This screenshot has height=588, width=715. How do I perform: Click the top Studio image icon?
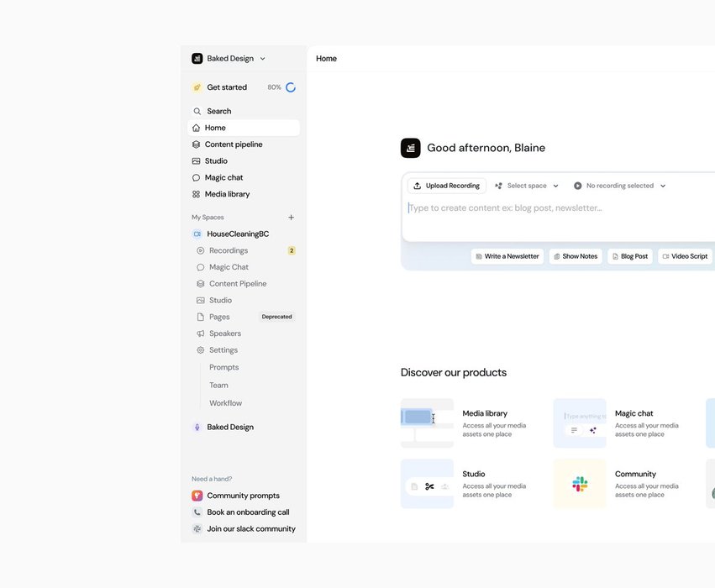[196, 161]
